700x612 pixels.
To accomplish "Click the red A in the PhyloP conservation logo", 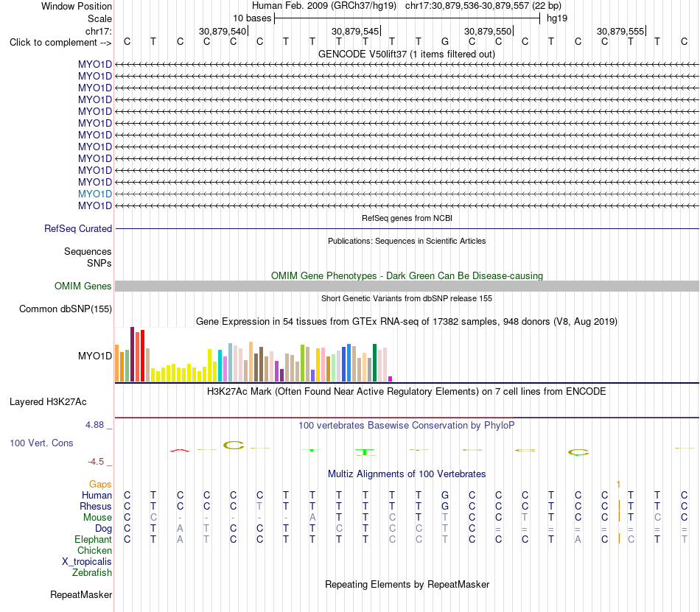I will pos(180,450).
